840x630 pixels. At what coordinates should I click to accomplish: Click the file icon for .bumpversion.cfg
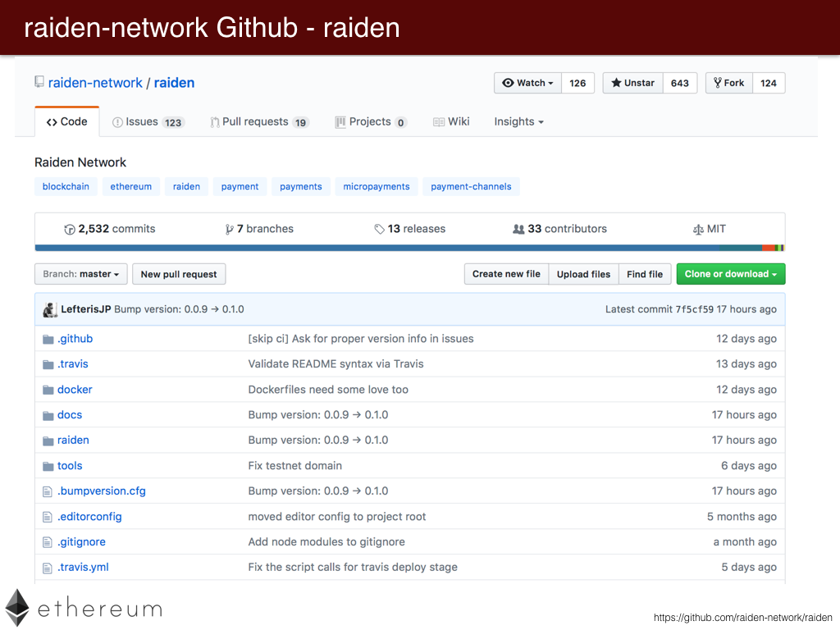tap(48, 491)
